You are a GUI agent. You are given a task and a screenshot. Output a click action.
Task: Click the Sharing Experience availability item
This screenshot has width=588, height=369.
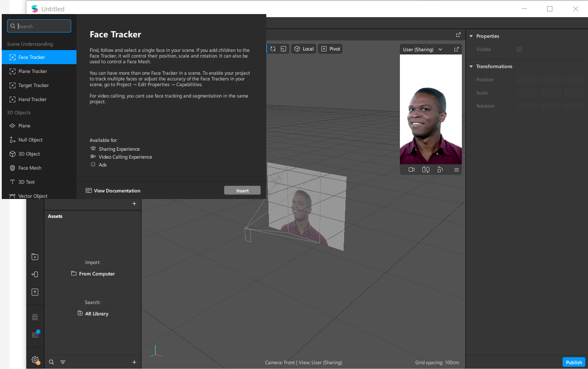tap(115, 149)
